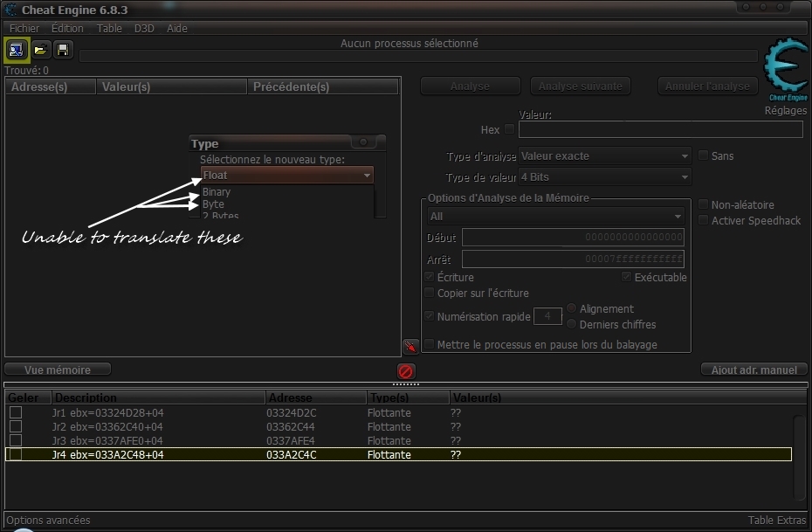Toggle the Activer Speedhack checkbox
The image size is (812, 532).
pyautogui.click(x=703, y=220)
